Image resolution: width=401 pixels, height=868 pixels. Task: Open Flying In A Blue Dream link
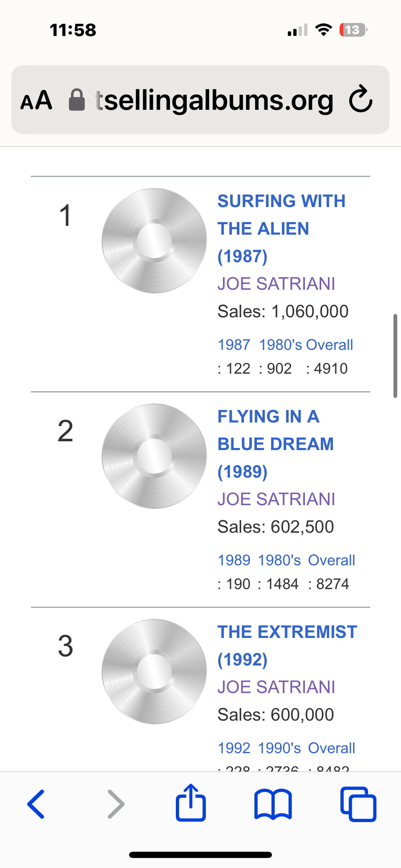275,444
